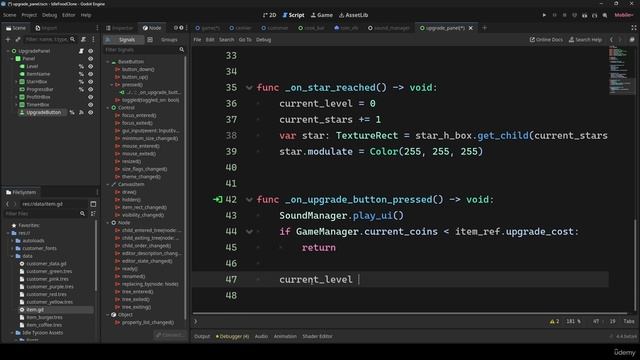Open the Output bottom panel
The width and height of the screenshot is (640, 360).
tap(202, 336)
